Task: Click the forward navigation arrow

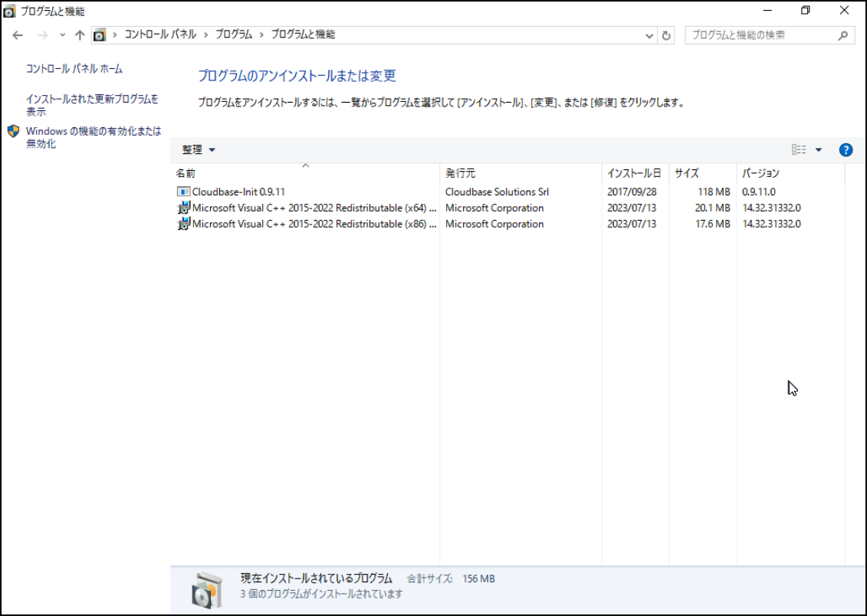Action: tap(43, 35)
